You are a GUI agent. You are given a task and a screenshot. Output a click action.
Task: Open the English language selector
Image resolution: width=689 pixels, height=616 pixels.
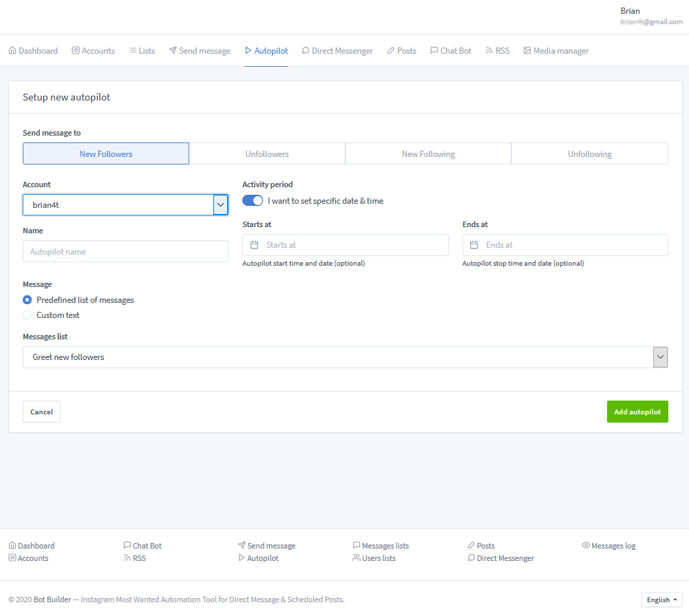point(661,599)
